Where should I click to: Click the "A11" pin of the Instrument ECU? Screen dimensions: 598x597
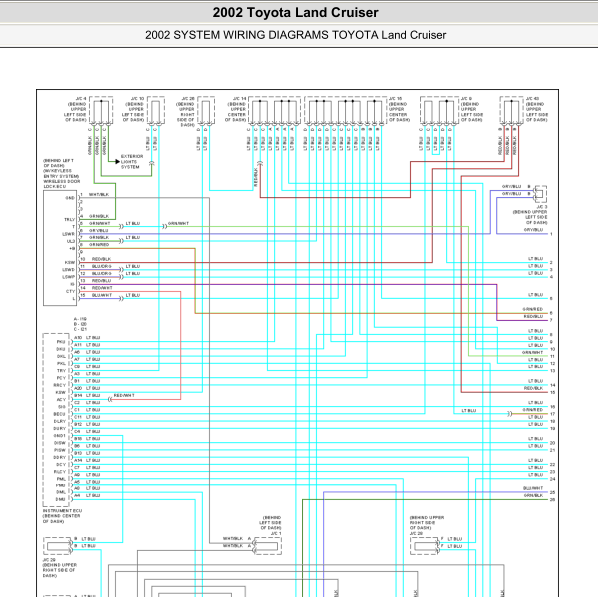[78, 345]
